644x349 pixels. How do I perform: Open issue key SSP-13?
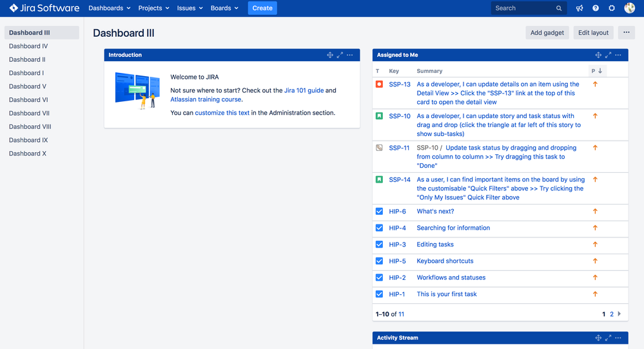(400, 85)
